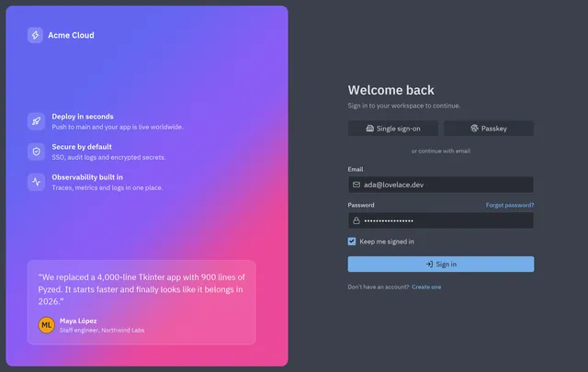This screenshot has width=588, height=372.
Task: Focus the Email field containing ada@lovelace.dev
Action: pyautogui.click(x=441, y=185)
